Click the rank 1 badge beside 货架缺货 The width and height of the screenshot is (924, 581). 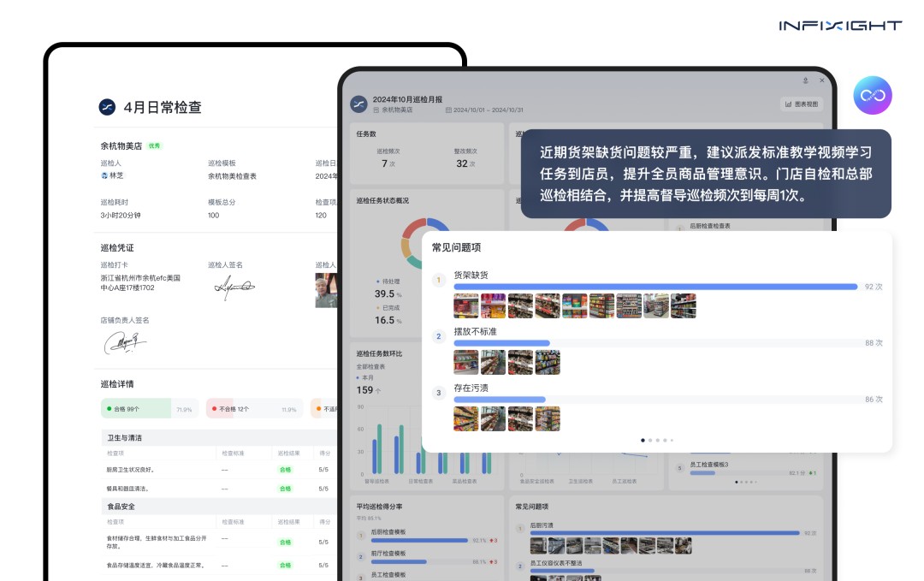click(x=438, y=280)
